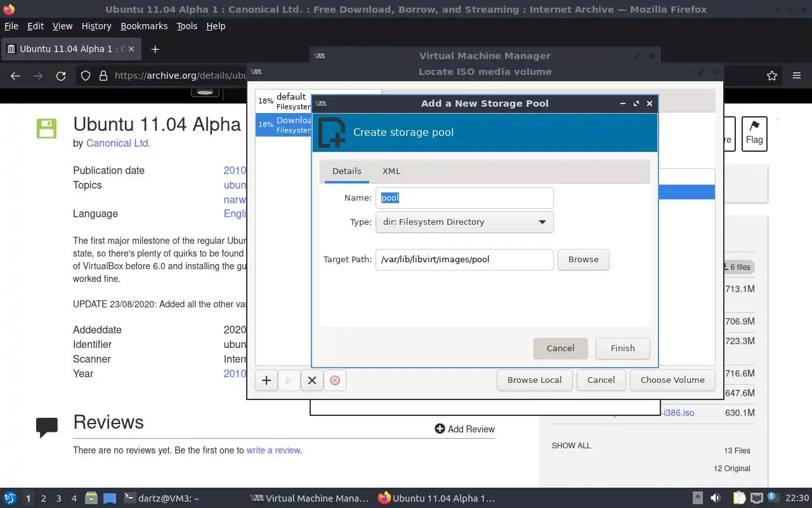Click Cancel in Add Storage Pool dialog
This screenshot has height=508, width=812.
click(561, 348)
